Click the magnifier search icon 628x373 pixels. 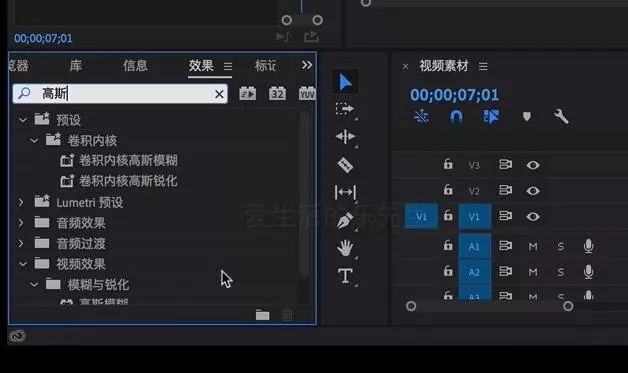24,94
